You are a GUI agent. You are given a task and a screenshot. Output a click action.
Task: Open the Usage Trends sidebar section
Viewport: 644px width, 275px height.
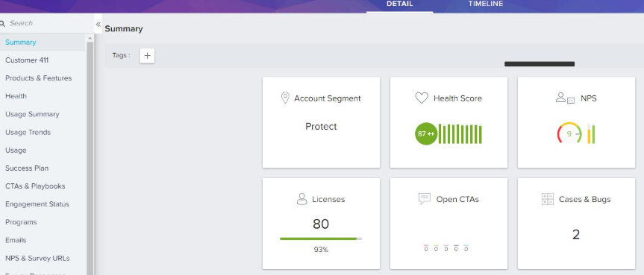pyautogui.click(x=28, y=132)
